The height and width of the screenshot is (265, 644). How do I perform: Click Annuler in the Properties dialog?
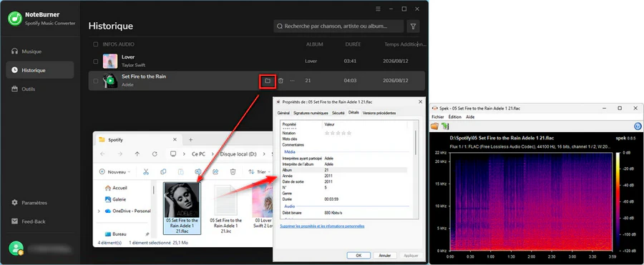click(385, 255)
